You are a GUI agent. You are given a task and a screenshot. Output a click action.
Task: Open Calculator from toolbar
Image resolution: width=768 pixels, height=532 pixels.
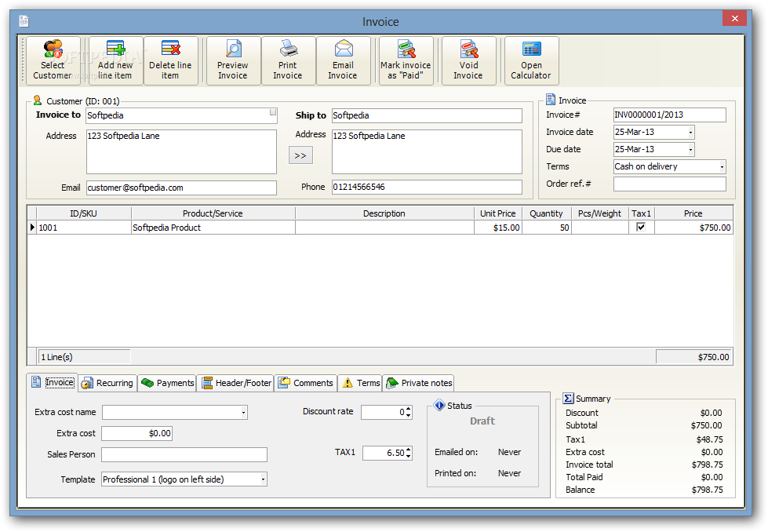[531, 60]
